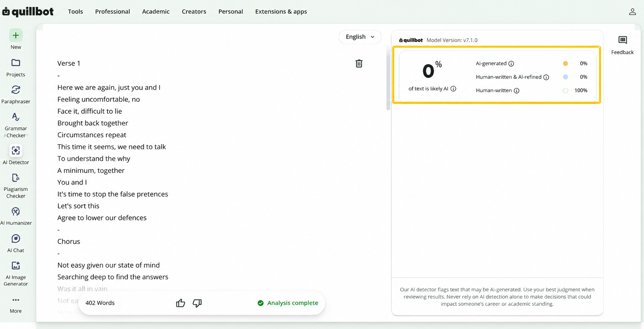Click the New plus icon

[16, 35]
